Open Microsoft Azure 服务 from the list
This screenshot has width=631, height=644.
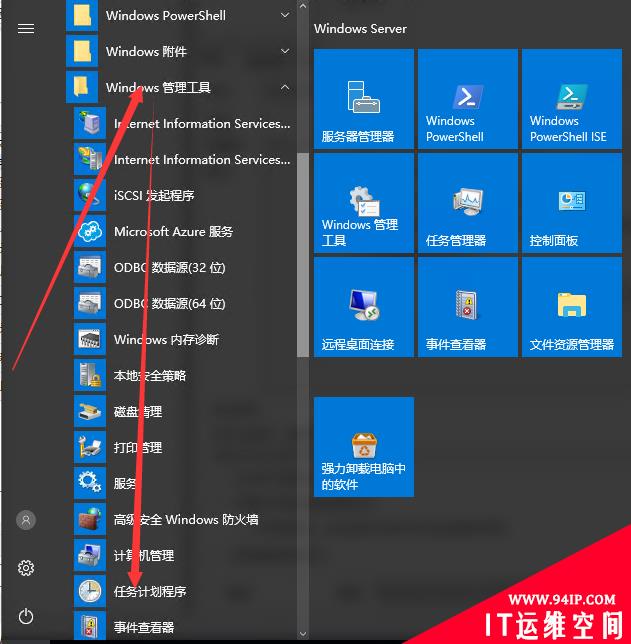click(x=185, y=231)
